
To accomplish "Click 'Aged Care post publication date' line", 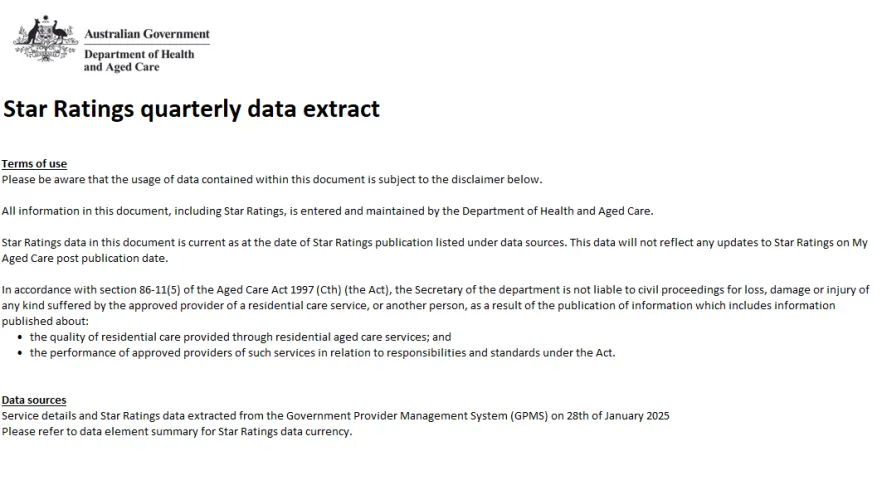I will pos(84,258).
